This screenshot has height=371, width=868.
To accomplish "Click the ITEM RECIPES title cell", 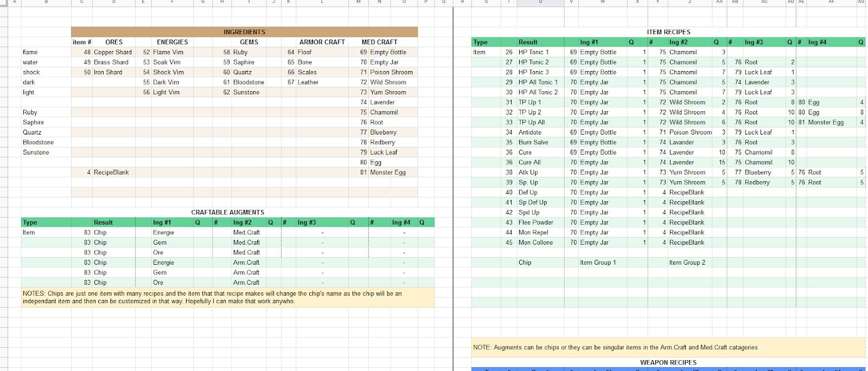I will (668, 32).
